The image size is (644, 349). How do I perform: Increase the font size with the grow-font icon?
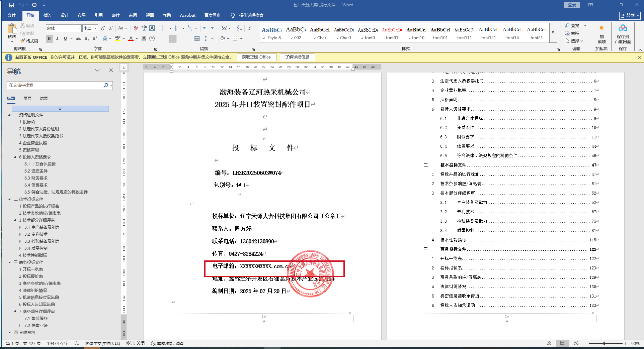103,28
